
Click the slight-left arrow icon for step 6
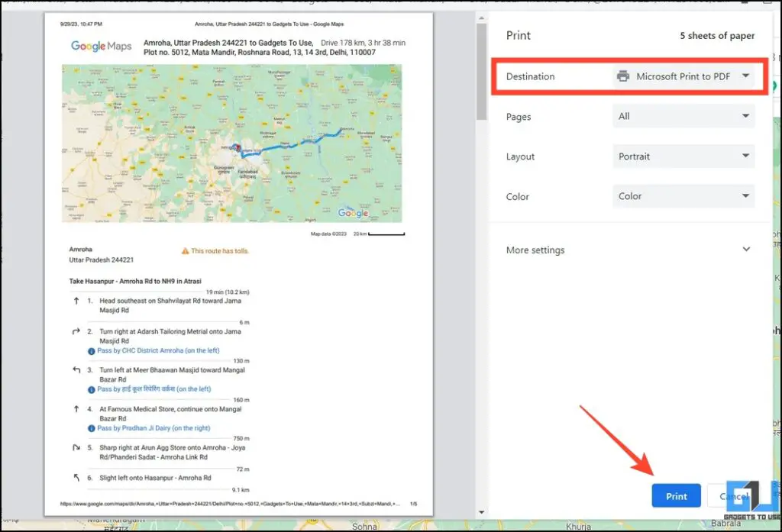77,477
